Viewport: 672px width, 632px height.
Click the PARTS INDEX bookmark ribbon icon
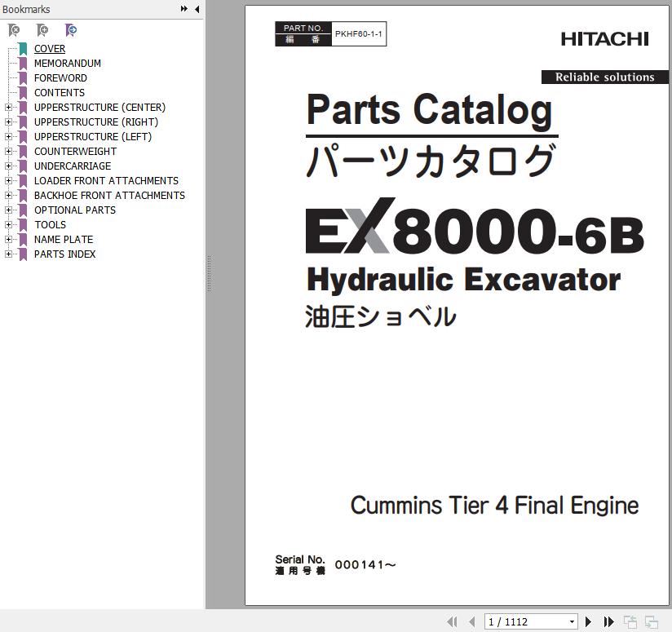(x=23, y=254)
